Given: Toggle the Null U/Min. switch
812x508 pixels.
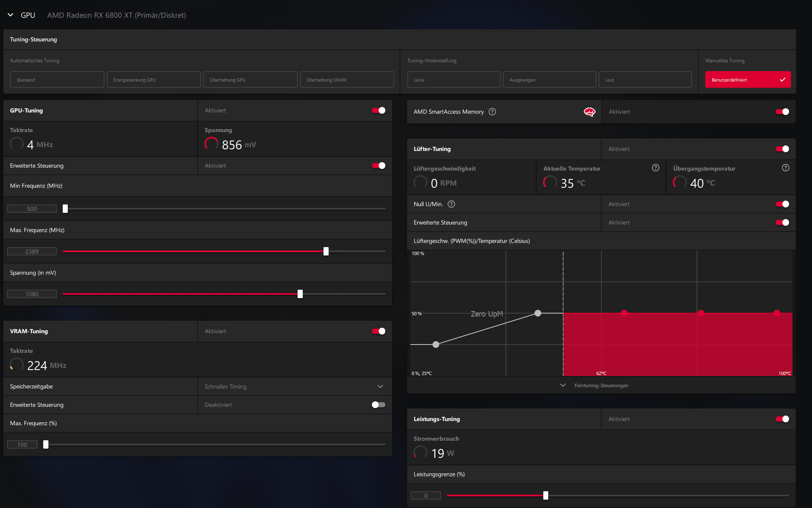Looking at the screenshot, I should pos(782,204).
